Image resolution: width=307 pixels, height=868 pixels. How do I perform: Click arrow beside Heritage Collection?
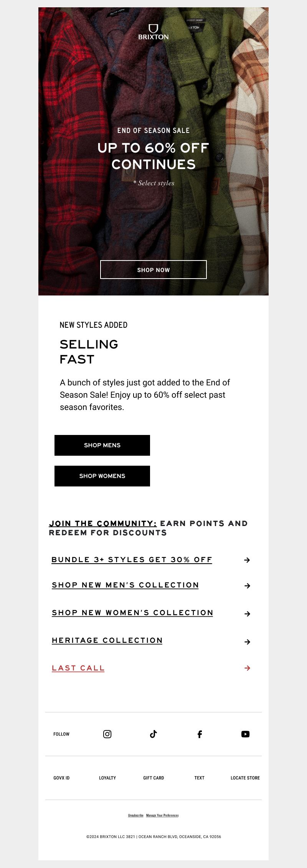(247, 642)
